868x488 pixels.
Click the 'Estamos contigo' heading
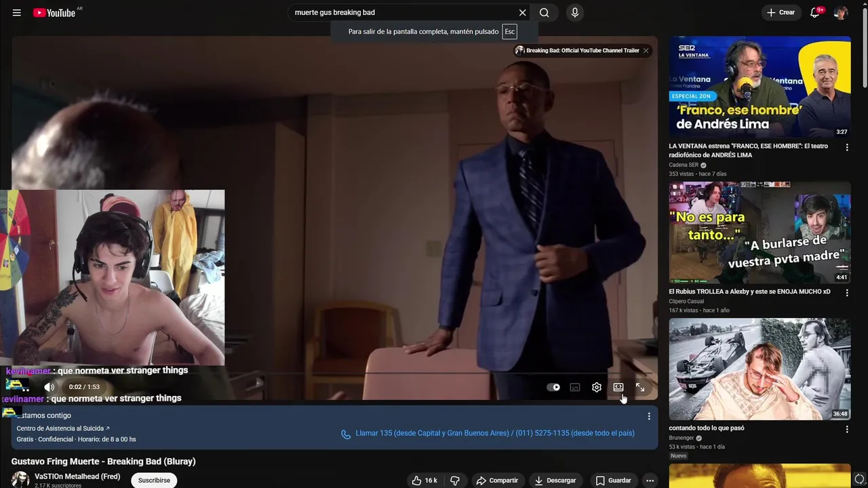[44, 415]
